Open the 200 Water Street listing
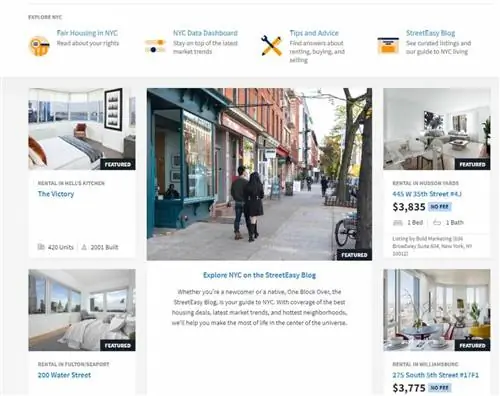The height and width of the screenshot is (396, 500). point(64,375)
